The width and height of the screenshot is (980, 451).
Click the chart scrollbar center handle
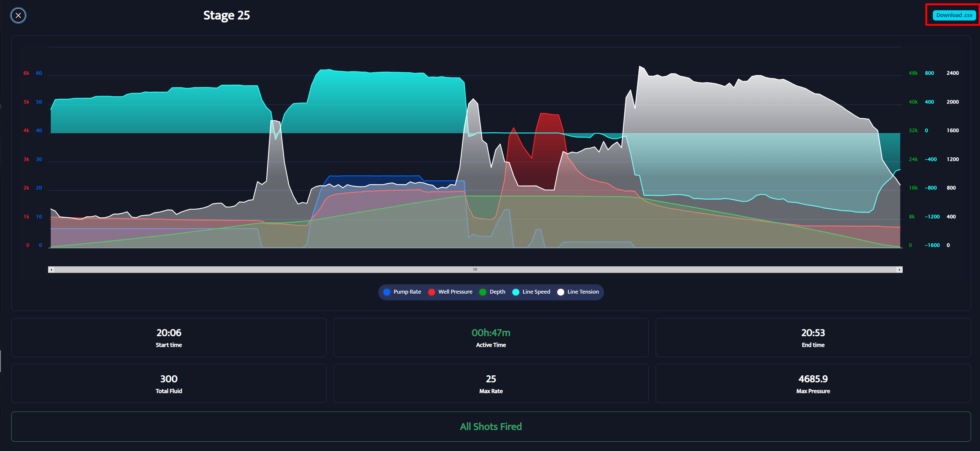pyautogui.click(x=475, y=270)
